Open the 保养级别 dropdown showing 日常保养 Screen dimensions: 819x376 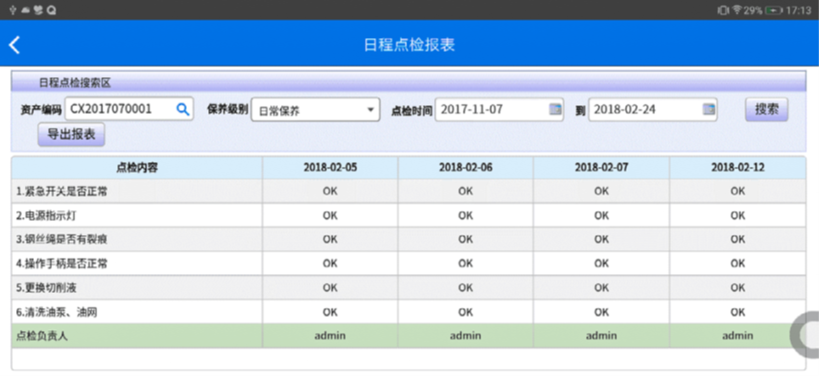pyautogui.click(x=315, y=110)
